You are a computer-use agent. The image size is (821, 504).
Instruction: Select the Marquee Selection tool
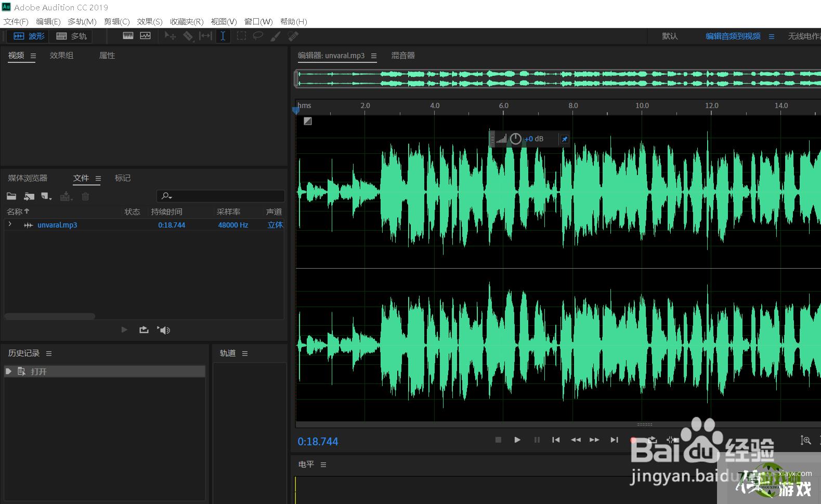pyautogui.click(x=241, y=36)
